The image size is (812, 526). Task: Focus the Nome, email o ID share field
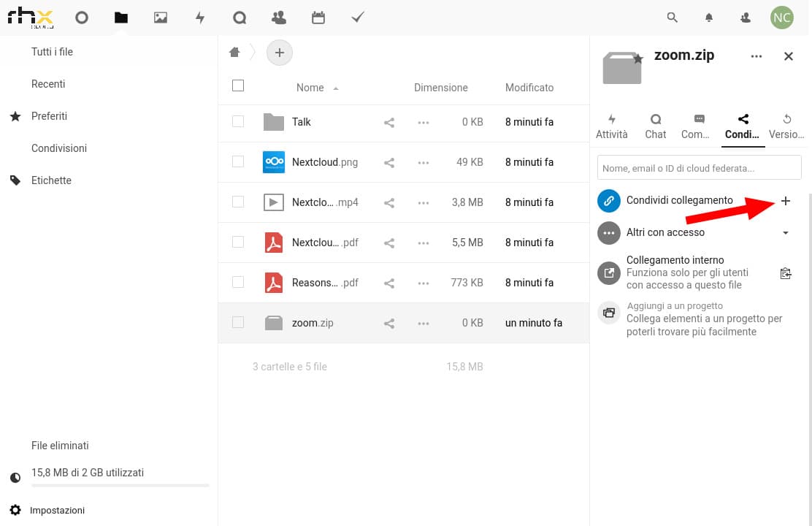(699, 168)
